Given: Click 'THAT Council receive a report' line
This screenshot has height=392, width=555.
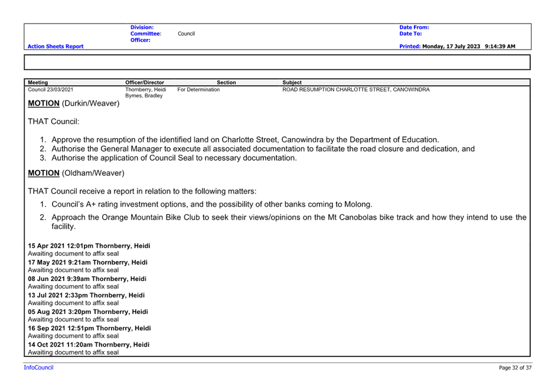Looking at the screenshot, I should pyautogui.click(x=142, y=191).
